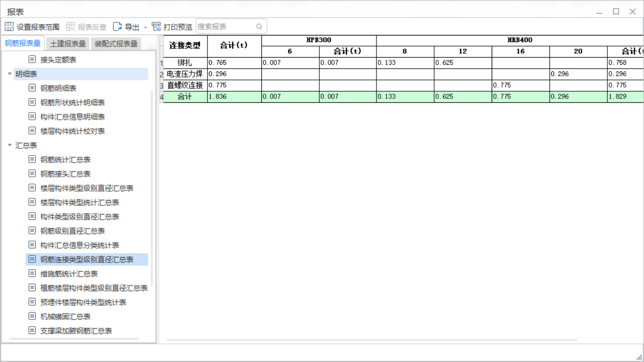This screenshot has width=644, height=362.
Task: Open the 导出 dropdown arrow
Action: (x=146, y=27)
